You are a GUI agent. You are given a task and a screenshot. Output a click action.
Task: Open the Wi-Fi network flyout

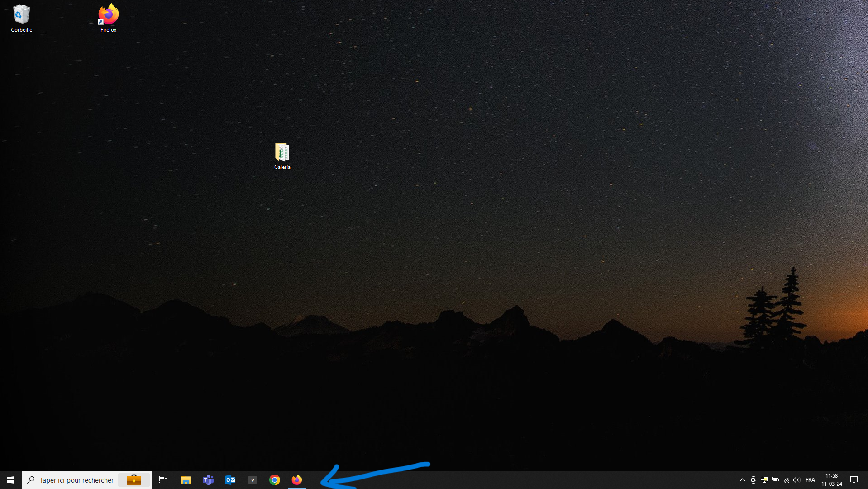[787, 480]
